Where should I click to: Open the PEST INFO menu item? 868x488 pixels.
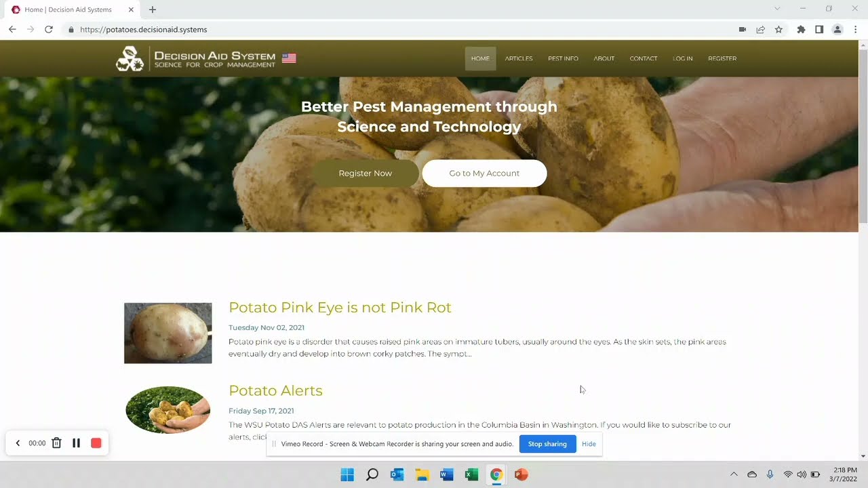tap(563, 58)
